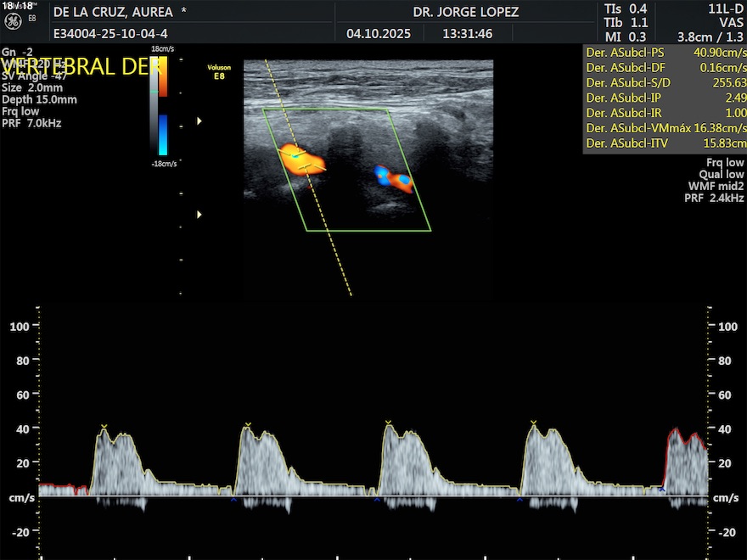This screenshot has height=560, width=747.
Task: Click the first yellow peak systolic marker
Action: (104, 427)
